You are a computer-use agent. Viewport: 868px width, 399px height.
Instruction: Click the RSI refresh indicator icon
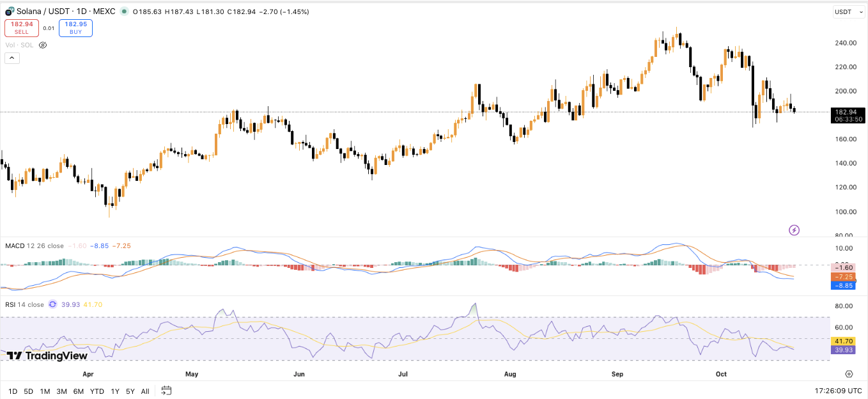(x=52, y=305)
